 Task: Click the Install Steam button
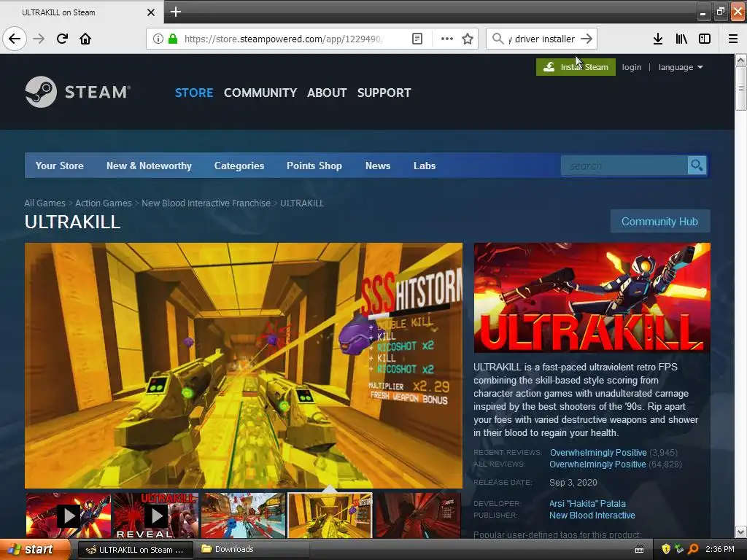pyautogui.click(x=576, y=67)
